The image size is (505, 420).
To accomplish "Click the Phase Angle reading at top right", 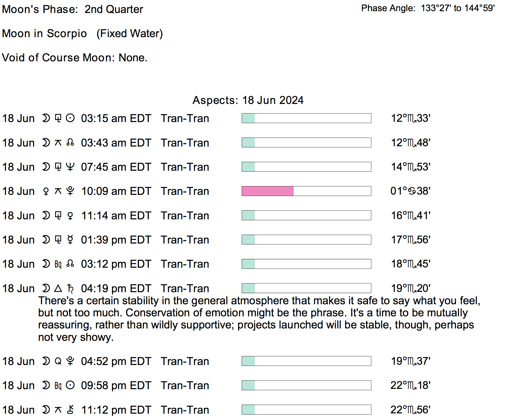I will pos(428,8).
